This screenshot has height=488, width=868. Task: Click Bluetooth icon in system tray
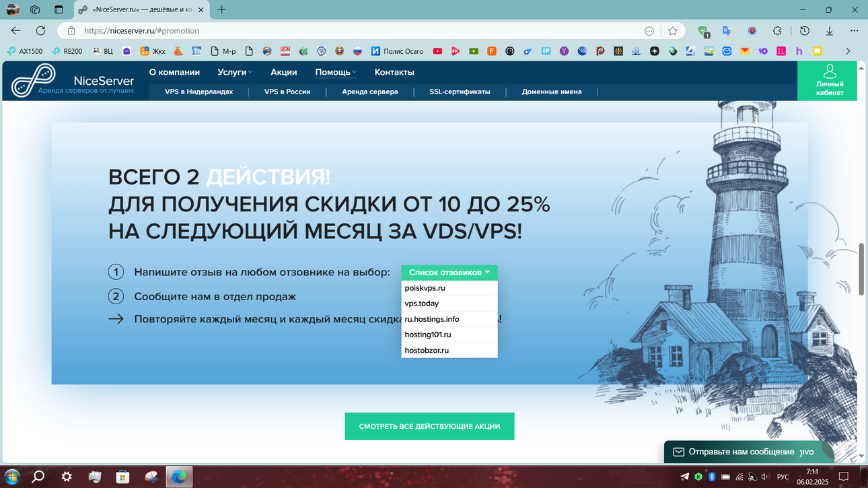pyautogui.click(x=712, y=477)
